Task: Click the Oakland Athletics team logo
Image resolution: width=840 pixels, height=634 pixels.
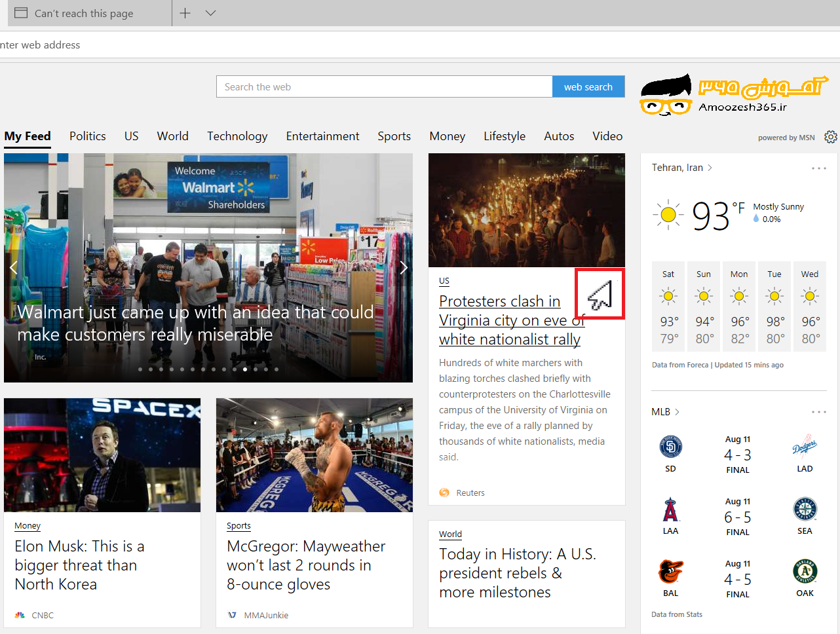Action: (x=805, y=572)
